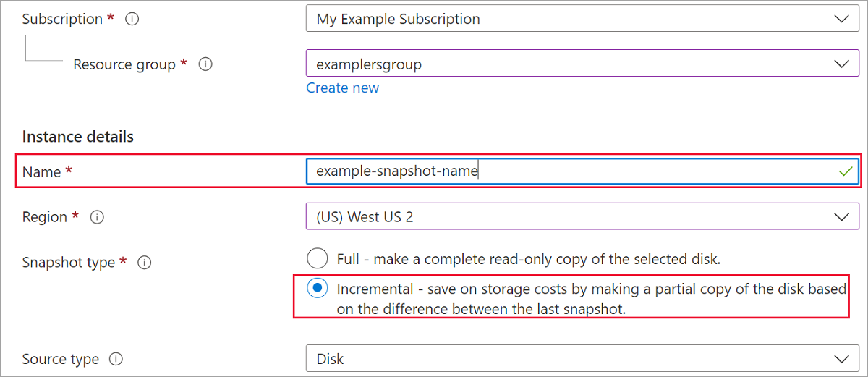Click the Incremental snapshot option description text
Screen dimensions: 868x377
(590, 298)
